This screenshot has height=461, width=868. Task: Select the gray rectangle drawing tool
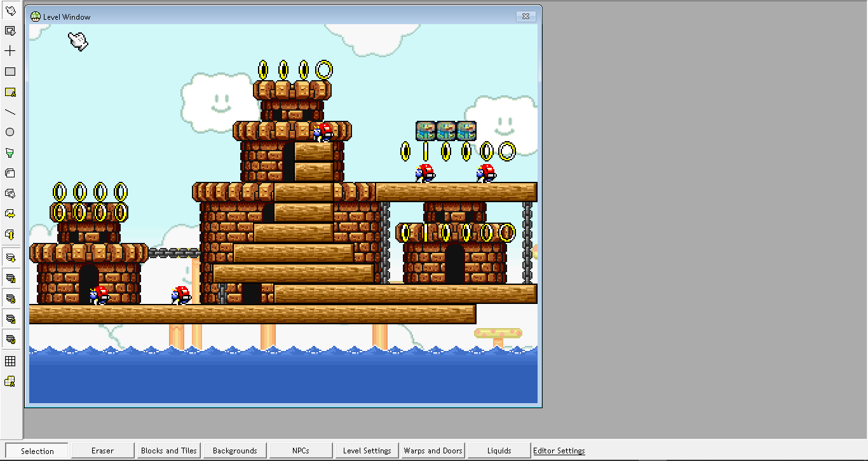10,71
